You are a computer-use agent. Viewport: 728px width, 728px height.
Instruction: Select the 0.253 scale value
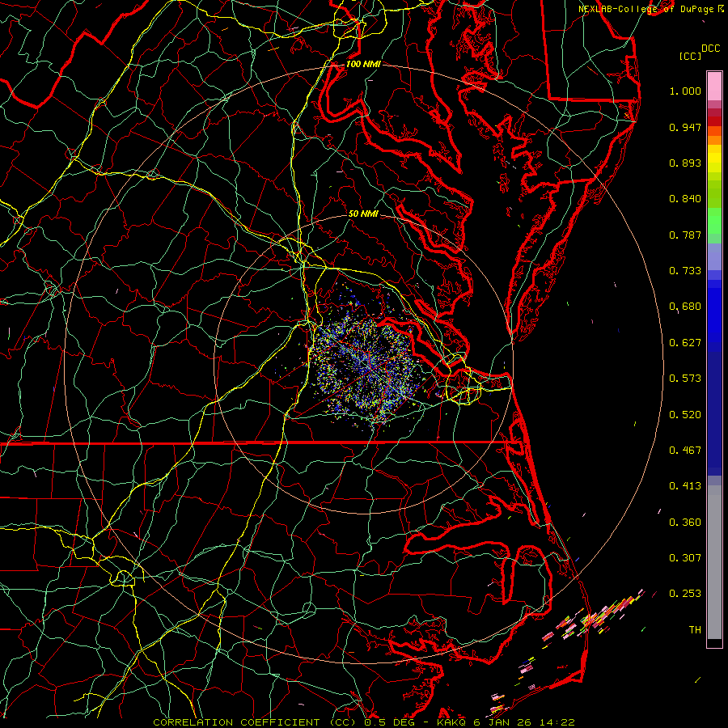(x=685, y=594)
